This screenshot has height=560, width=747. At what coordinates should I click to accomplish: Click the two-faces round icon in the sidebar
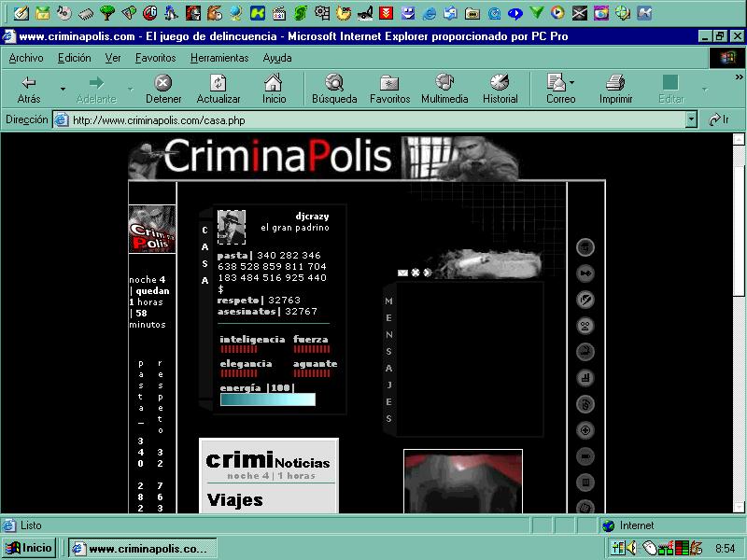coord(585,326)
